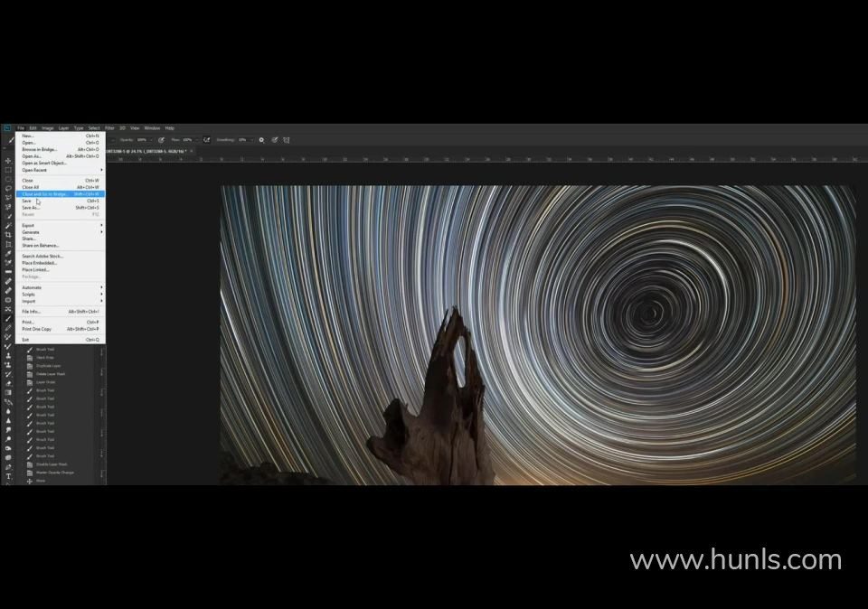This screenshot has height=609, width=868.
Task: Open the Filter menu
Action: [x=109, y=128]
